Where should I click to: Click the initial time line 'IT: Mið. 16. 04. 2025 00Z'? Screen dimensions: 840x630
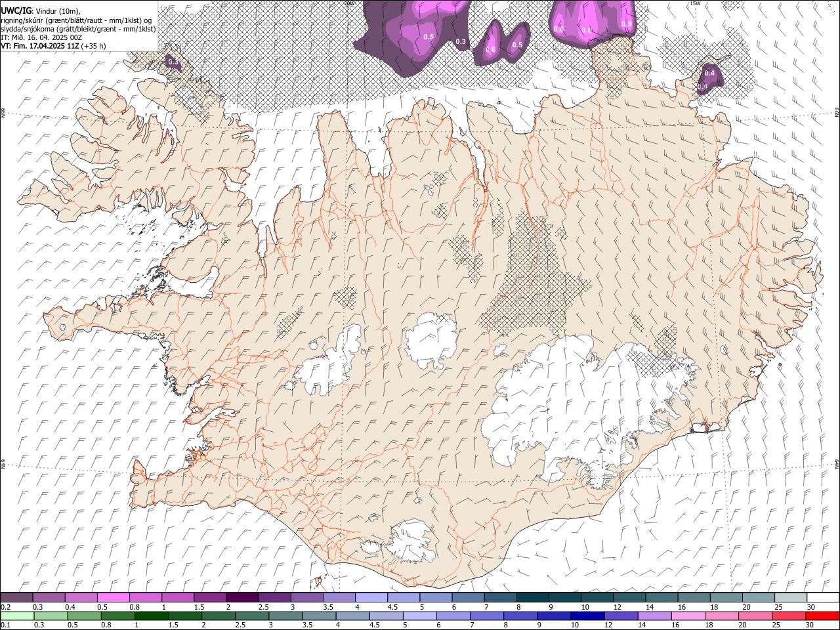[41, 37]
